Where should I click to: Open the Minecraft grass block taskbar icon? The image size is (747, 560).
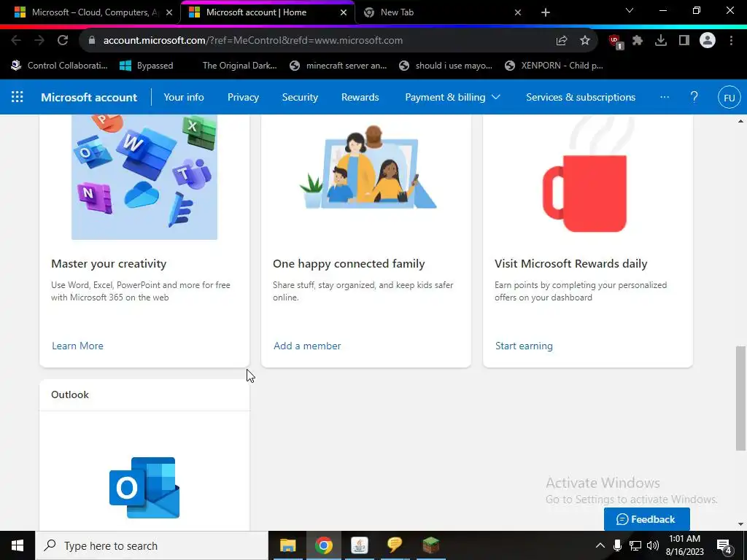430,545
